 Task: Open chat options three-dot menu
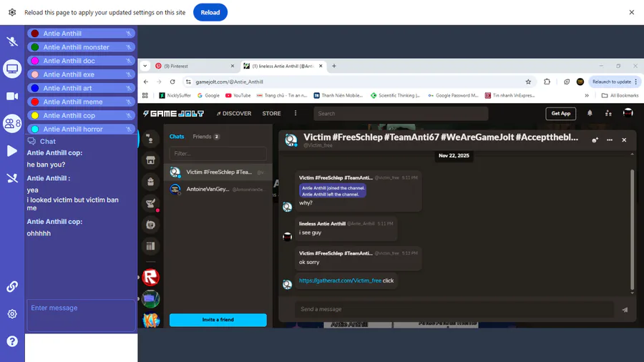[x=610, y=140]
